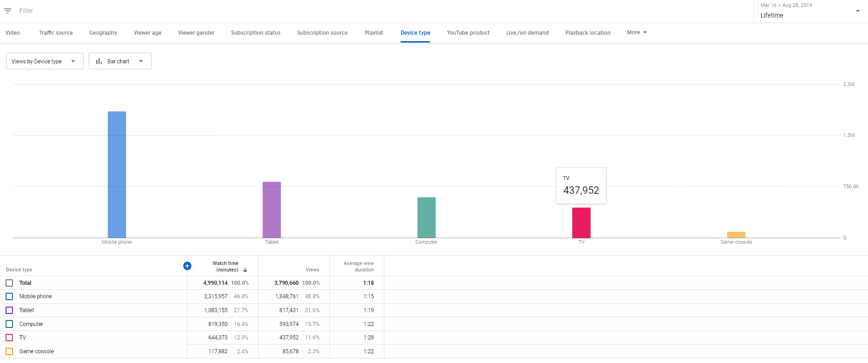This screenshot has height=363, width=868.
Task: Click the Watch time sort arrow
Action: click(x=245, y=270)
